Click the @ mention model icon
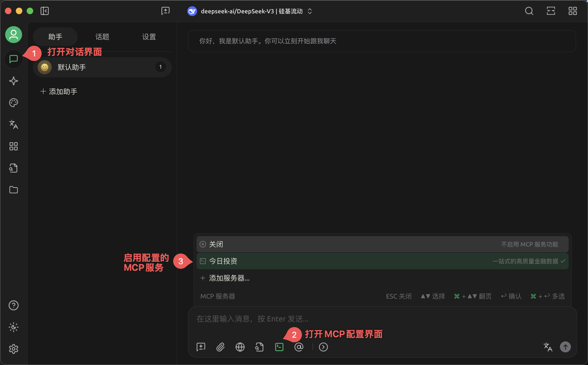The image size is (588, 365). (299, 347)
